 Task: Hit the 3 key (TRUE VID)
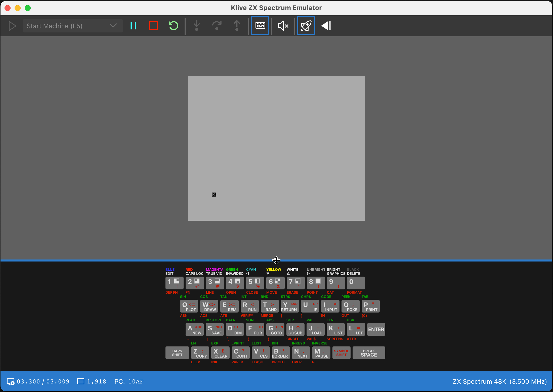pyautogui.click(x=215, y=283)
